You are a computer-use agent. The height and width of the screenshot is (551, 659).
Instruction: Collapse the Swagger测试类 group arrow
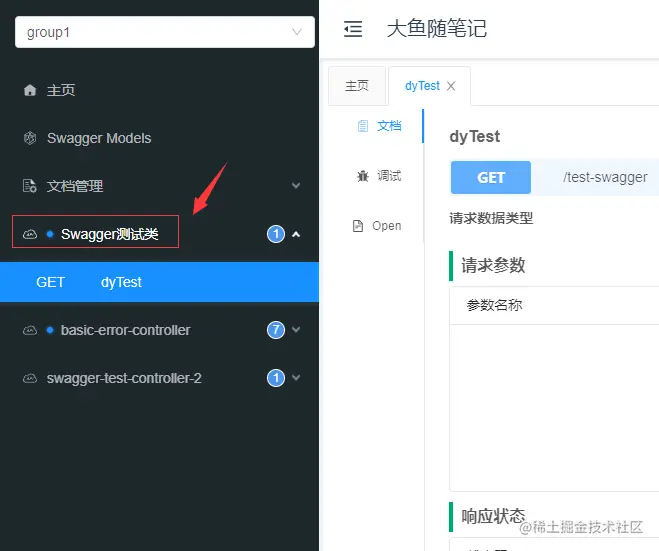pyautogui.click(x=296, y=234)
